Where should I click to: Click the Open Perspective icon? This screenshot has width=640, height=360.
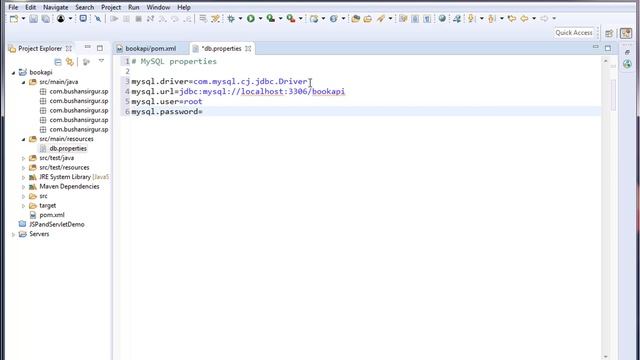[609, 33]
